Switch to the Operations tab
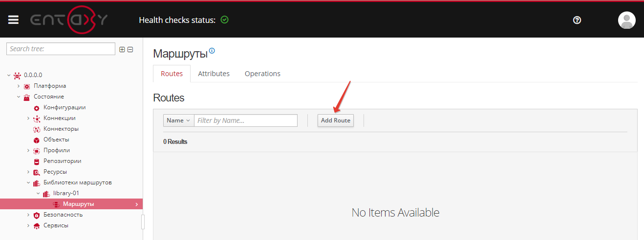The image size is (644, 240). click(x=262, y=74)
